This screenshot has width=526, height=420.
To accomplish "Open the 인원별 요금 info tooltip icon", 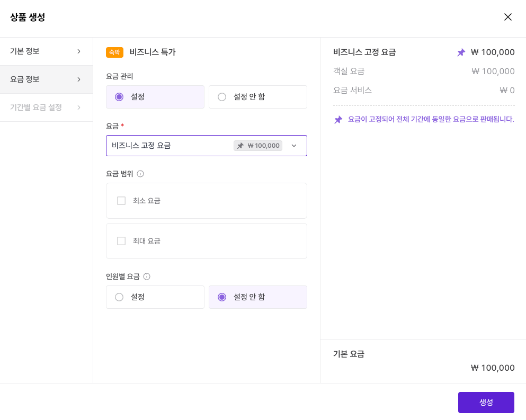I will pyautogui.click(x=146, y=276).
